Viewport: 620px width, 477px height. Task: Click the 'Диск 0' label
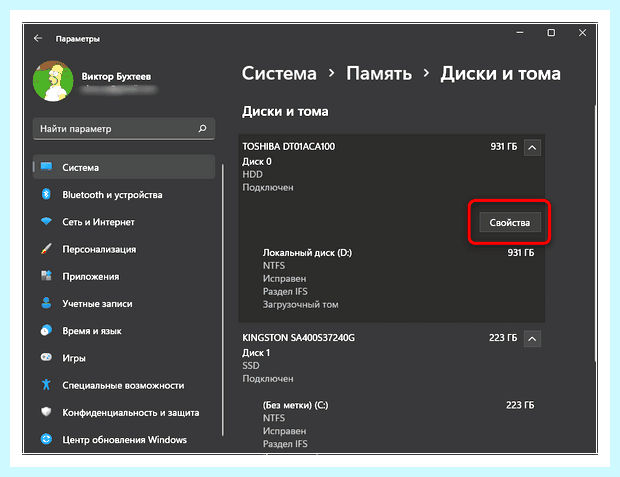click(x=257, y=161)
